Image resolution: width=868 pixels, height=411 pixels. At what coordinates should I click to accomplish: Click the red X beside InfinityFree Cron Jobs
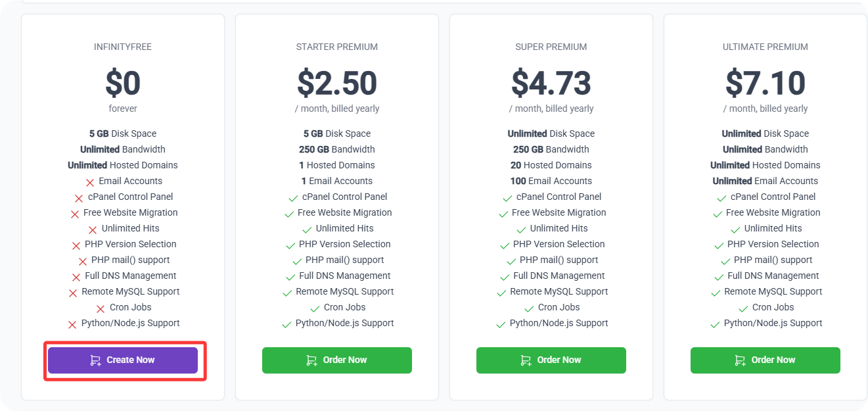101,308
